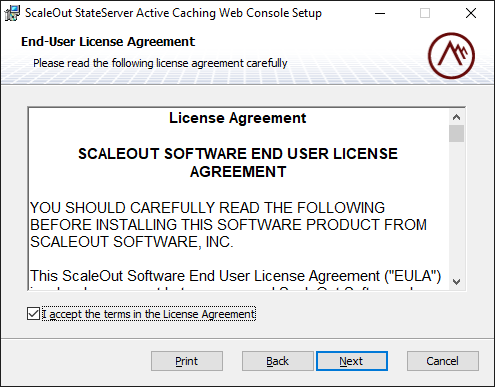Print the license agreement

pos(187,361)
